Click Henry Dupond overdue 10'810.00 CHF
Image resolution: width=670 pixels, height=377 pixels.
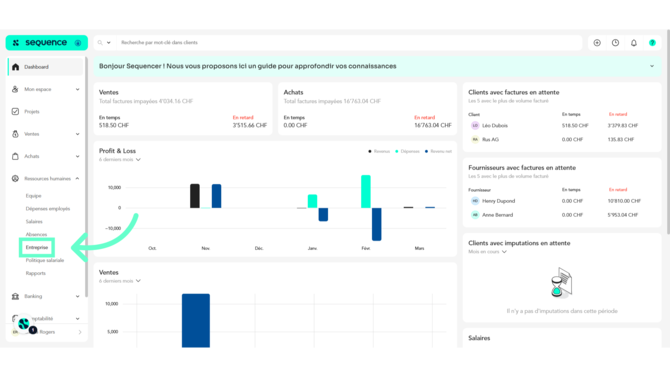[624, 201]
